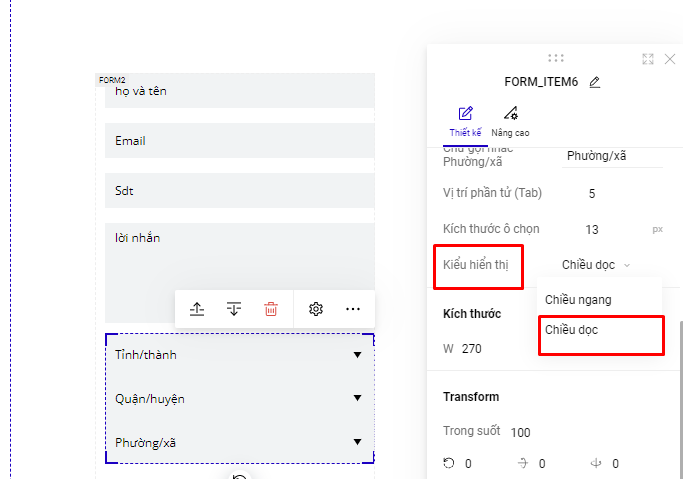683x479 pixels.
Task: Expand the panel with resize icon
Action: coord(648,59)
